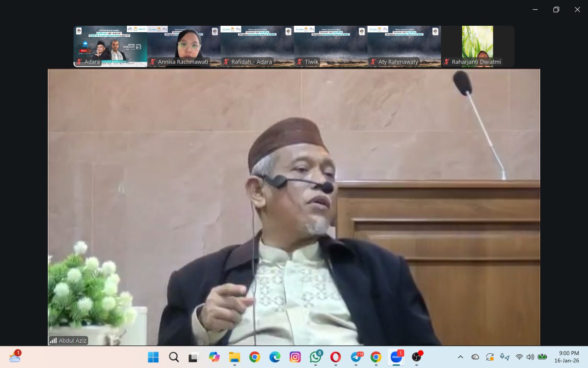This screenshot has width=588, height=368.
Task: Open Wi-Fi options from the system tray
Action: 520,357
